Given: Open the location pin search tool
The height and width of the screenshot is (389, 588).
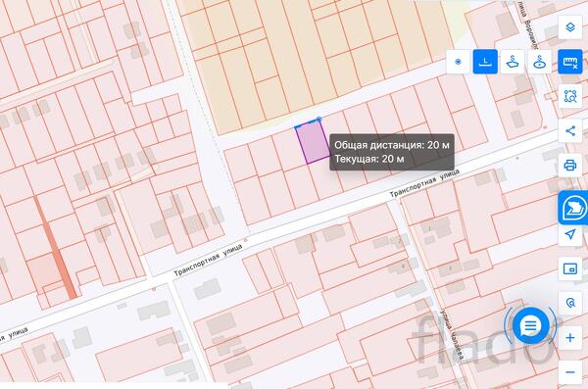Looking at the screenshot, I should coord(570,303).
